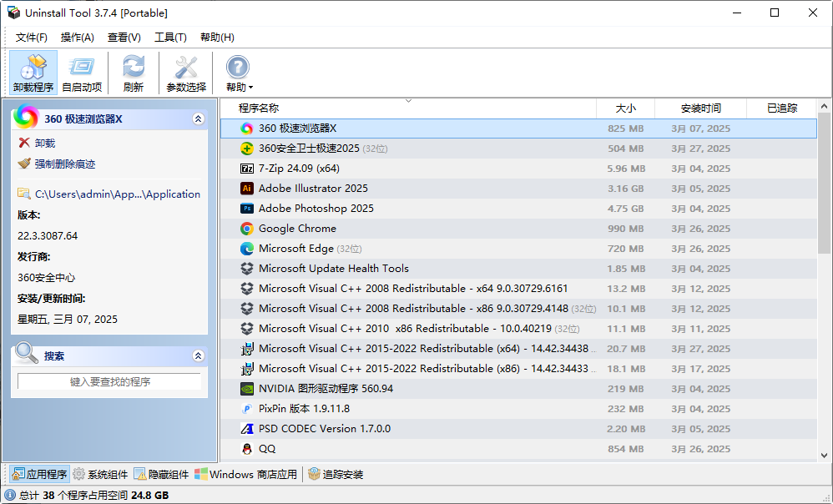Sort by the 大小 column header
This screenshot has height=504, width=833.
pos(626,108)
